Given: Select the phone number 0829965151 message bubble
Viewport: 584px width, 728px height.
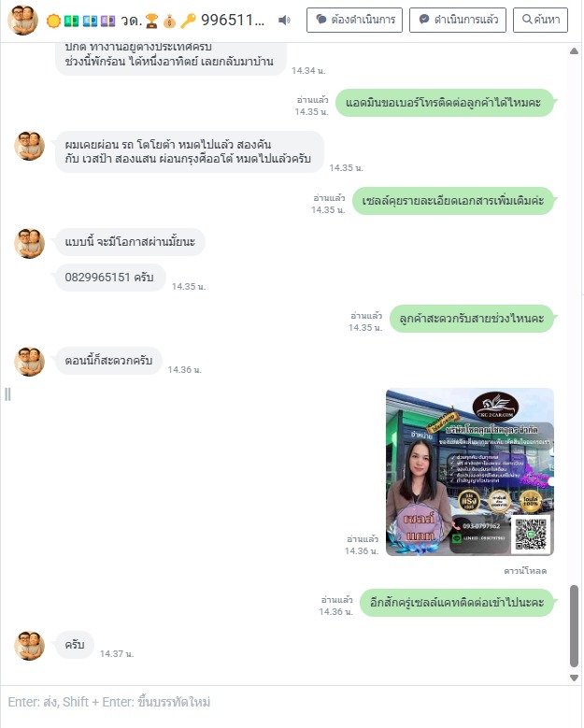Looking at the screenshot, I should pyautogui.click(x=110, y=278).
